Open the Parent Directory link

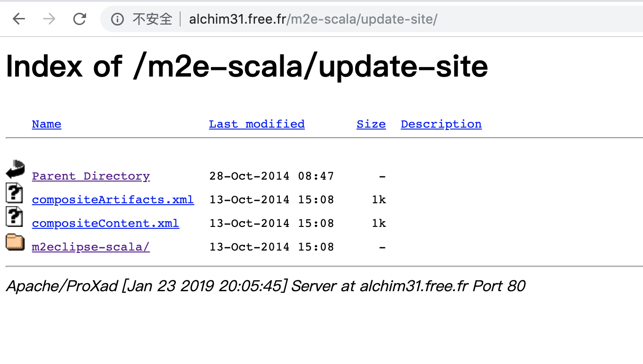click(x=91, y=176)
